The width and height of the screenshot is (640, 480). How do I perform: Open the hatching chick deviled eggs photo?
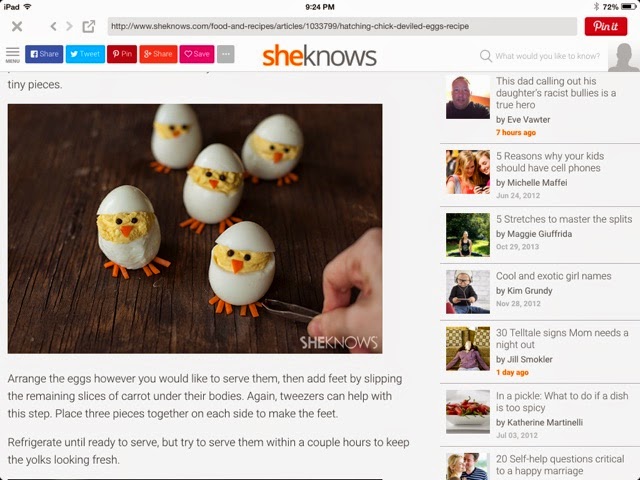[x=195, y=229]
